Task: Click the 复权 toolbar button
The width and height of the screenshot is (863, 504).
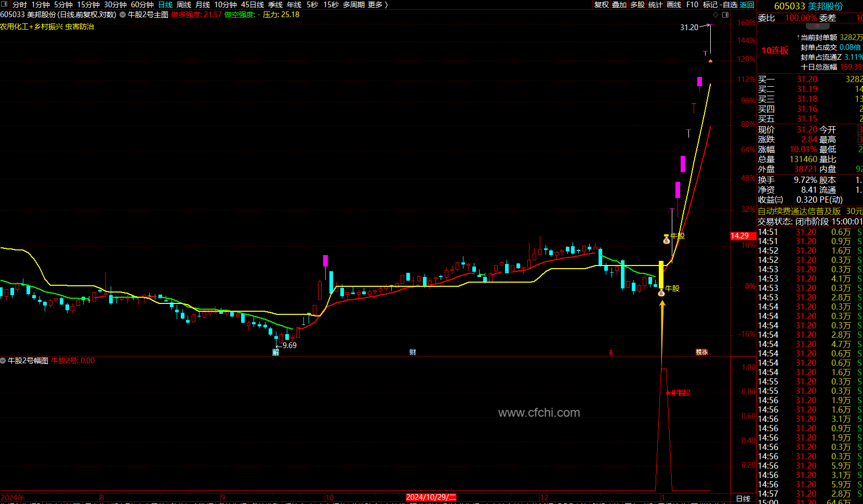Action: (x=601, y=5)
